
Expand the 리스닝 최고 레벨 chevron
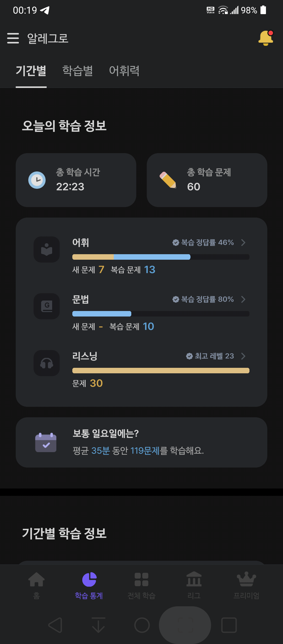(243, 356)
